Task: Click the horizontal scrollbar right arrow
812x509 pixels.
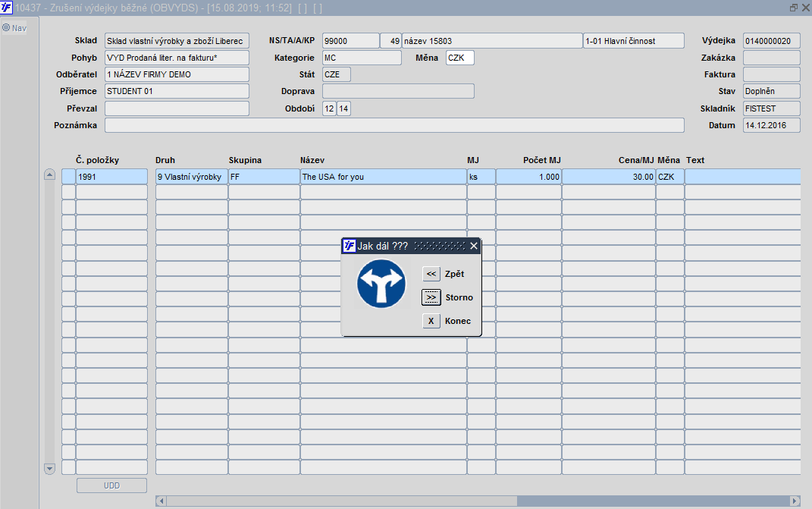Action: pyautogui.click(x=795, y=501)
